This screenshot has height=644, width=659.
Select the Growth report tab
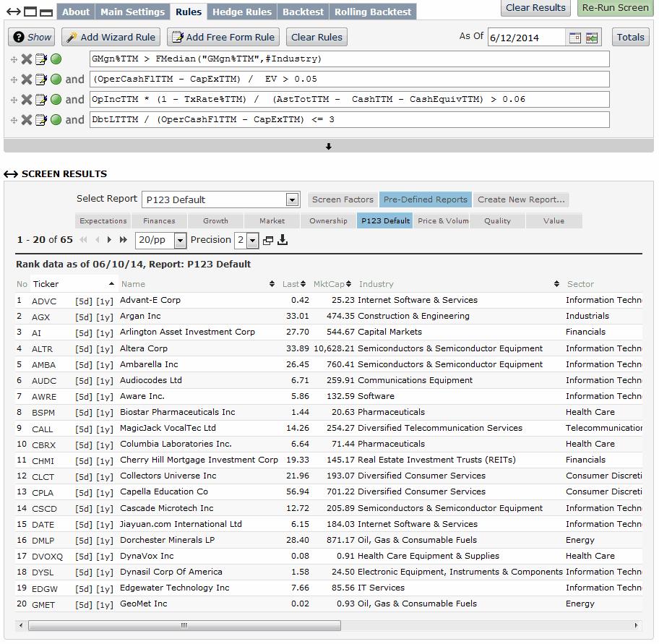[x=215, y=220]
